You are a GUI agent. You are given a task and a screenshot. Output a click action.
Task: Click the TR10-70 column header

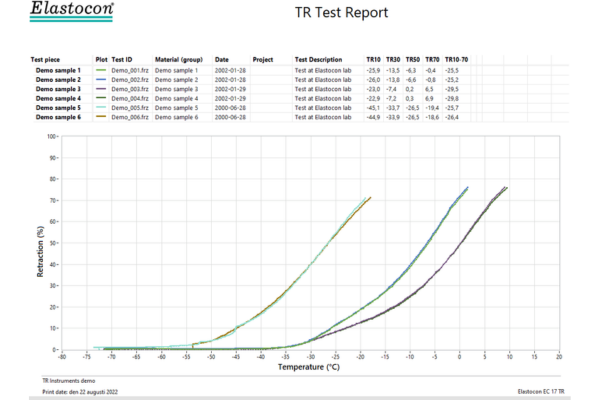(x=457, y=60)
